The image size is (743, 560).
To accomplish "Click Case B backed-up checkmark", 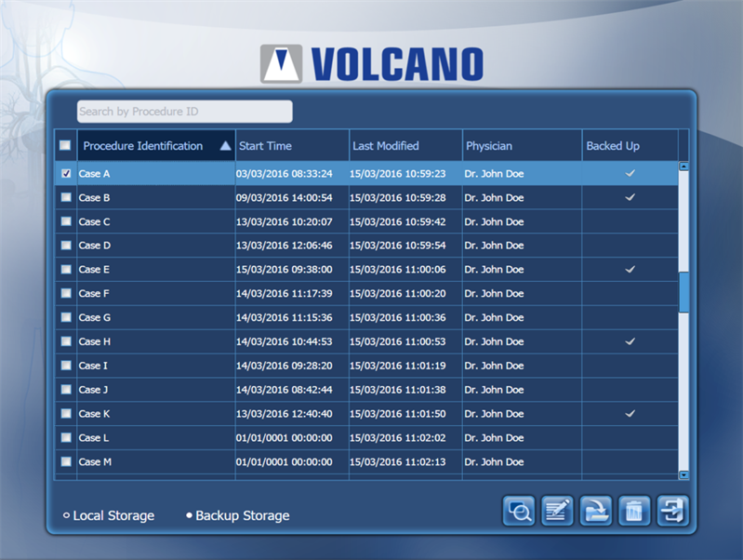I will tap(630, 197).
